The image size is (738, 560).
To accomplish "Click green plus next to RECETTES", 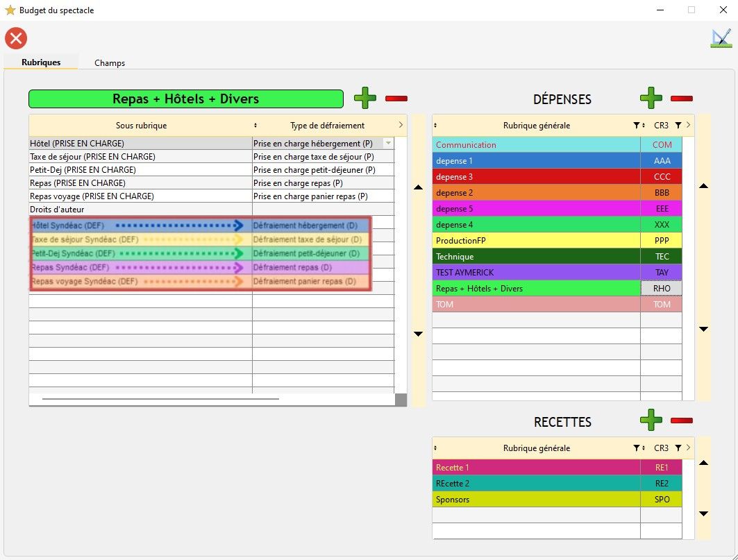I will click(651, 420).
